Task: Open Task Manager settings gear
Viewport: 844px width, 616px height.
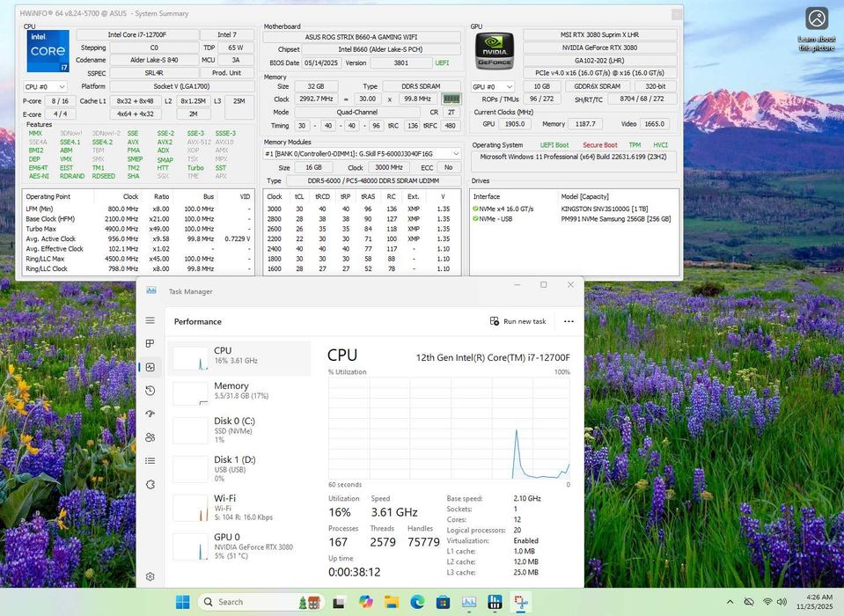Action: pyautogui.click(x=150, y=576)
